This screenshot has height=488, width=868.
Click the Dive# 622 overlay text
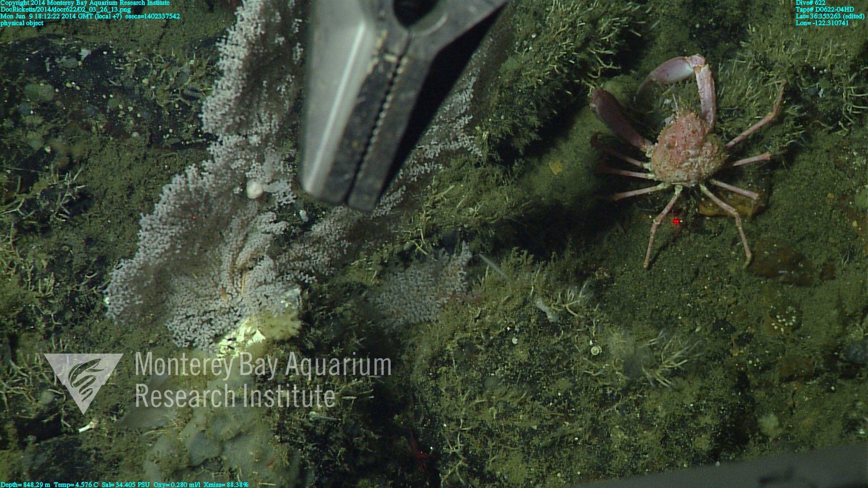coord(810,3)
